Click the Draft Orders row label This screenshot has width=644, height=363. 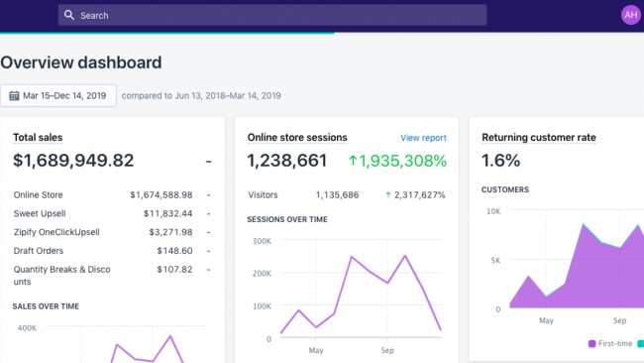pos(39,251)
